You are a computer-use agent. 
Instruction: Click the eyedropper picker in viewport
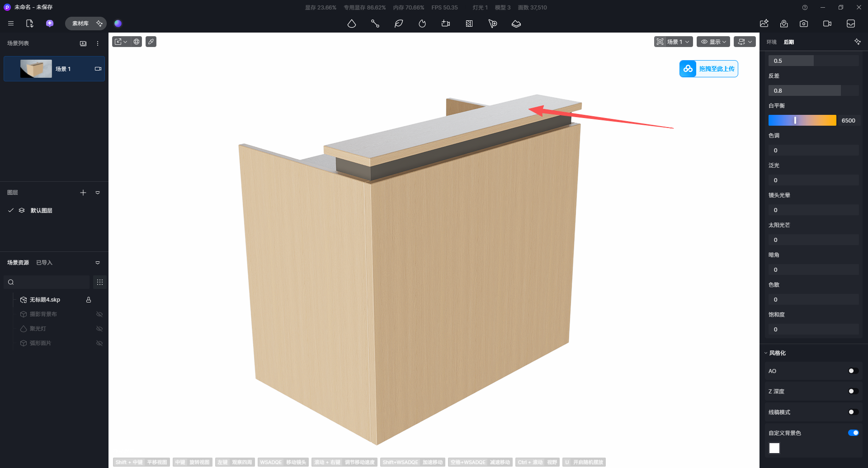pos(151,42)
